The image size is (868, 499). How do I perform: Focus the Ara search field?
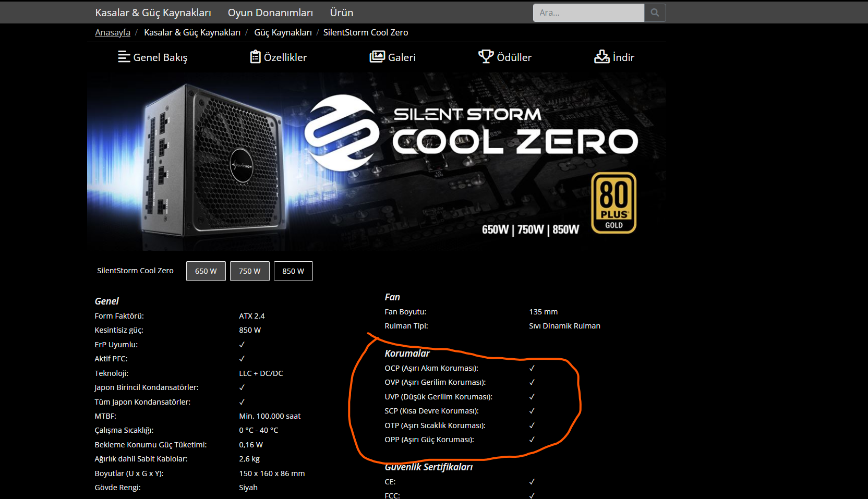588,13
